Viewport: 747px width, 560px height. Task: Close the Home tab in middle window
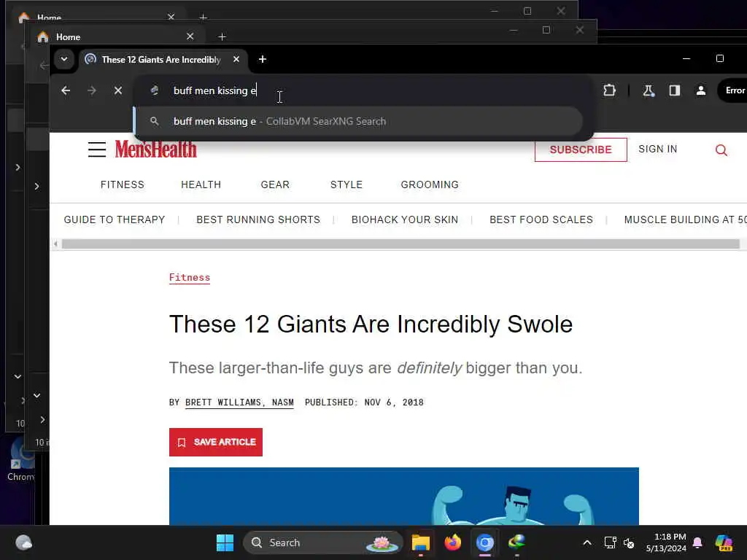click(x=190, y=36)
